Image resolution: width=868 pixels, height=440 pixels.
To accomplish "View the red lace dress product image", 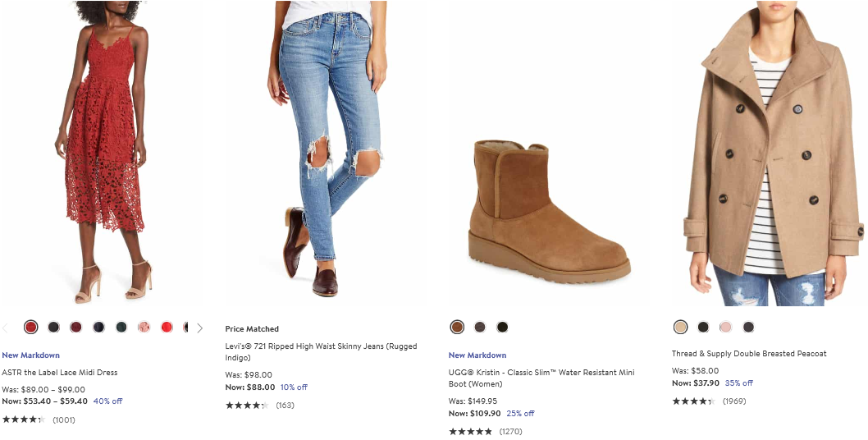I will click(x=102, y=153).
